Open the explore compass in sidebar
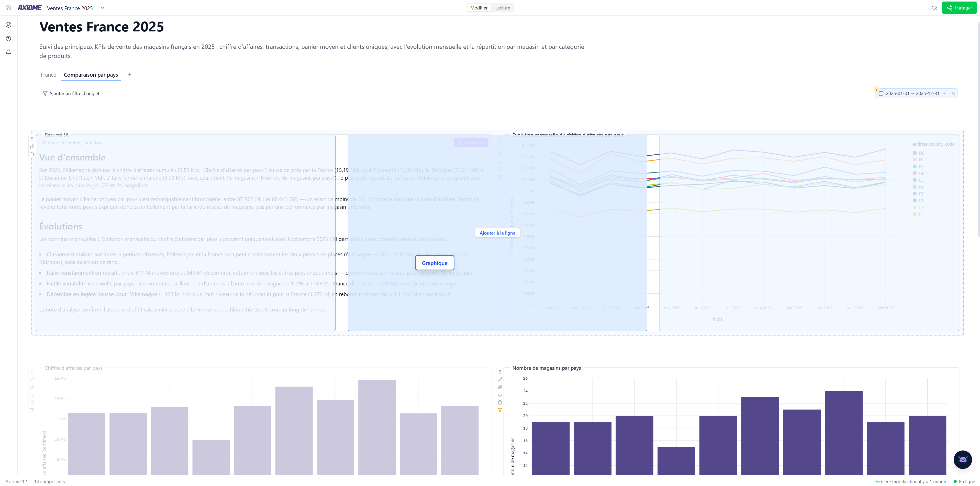The height and width of the screenshot is (486, 980). 8,25
